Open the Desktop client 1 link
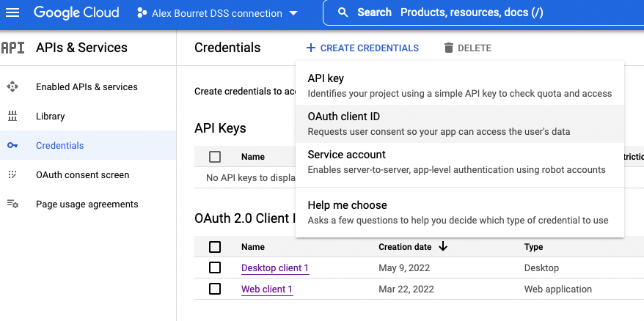 [275, 268]
